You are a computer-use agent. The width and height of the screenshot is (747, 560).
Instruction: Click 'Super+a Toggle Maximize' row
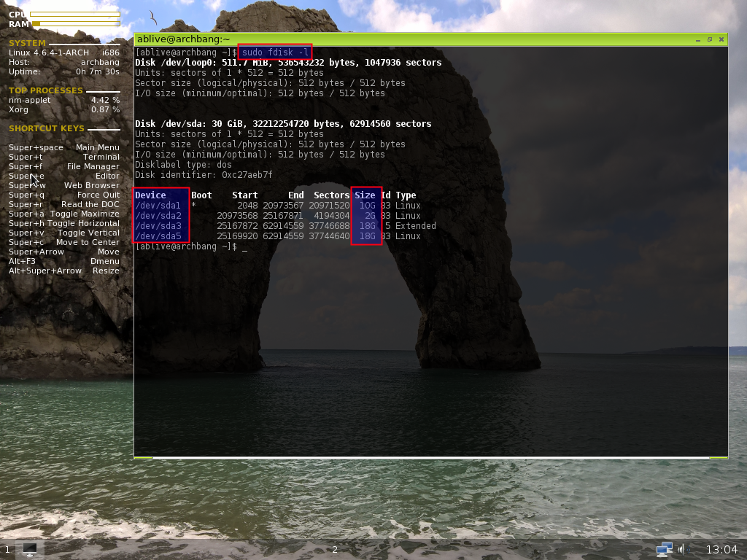pos(64,214)
